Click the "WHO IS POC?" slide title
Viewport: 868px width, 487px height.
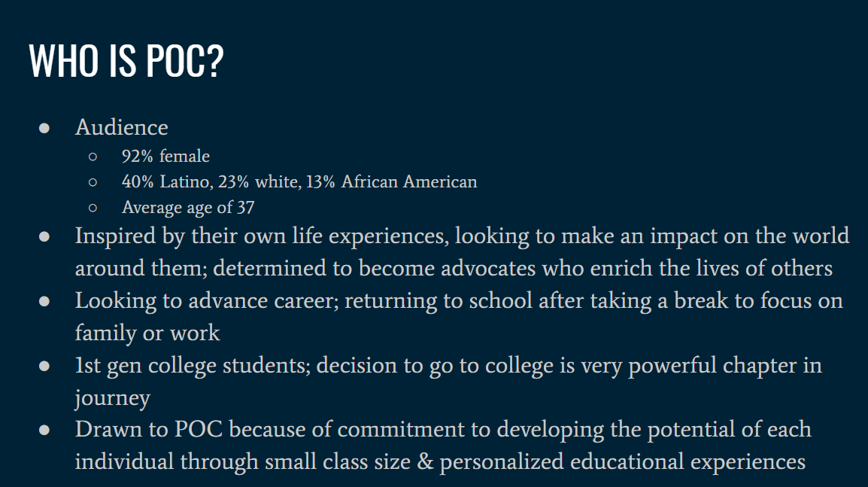point(126,60)
